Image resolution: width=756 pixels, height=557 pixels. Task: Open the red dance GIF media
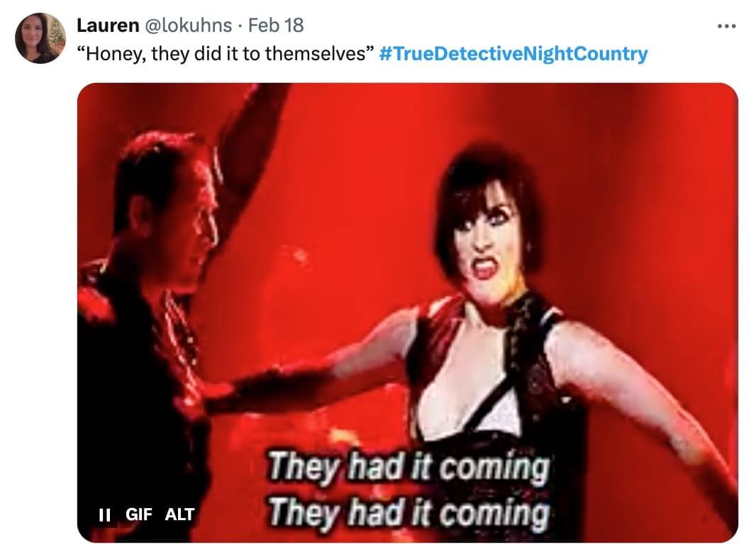click(407, 313)
